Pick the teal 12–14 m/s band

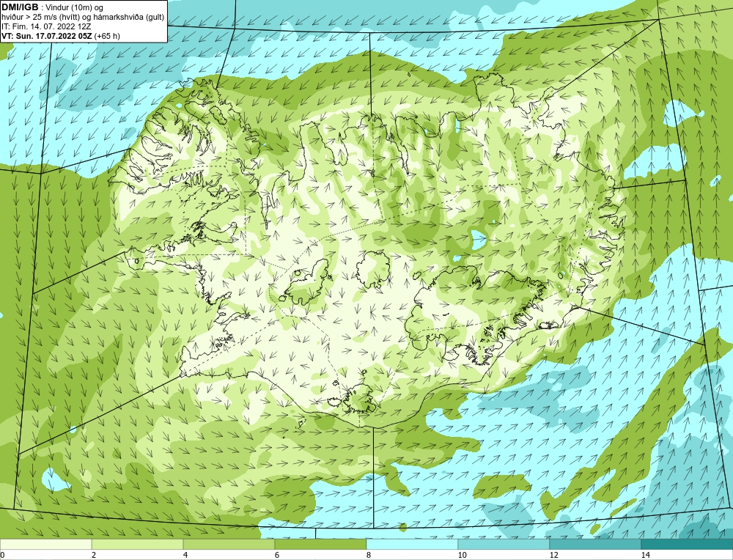pyautogui.click(x=595, y=544)
